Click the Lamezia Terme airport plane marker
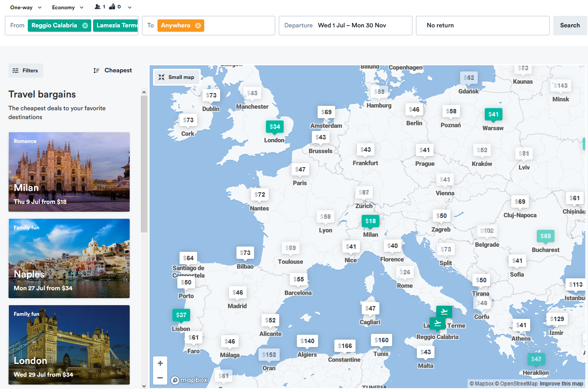The height and width of the screenshot is (389, 588). [444, 312]
